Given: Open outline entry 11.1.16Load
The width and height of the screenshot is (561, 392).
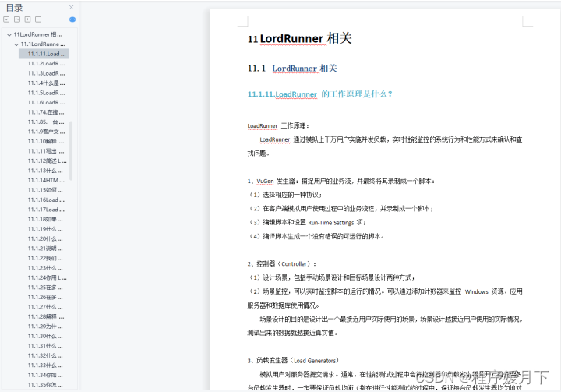Looking at the screenshot, I should pos(46,200).
